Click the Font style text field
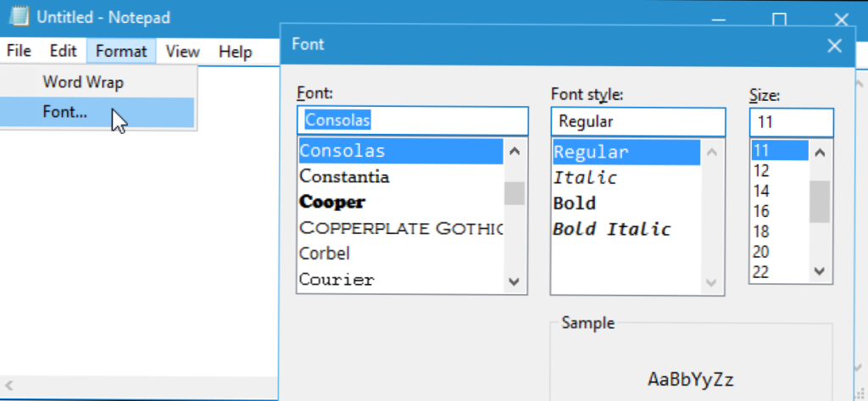This screenshot has width=868, height=401. click(637, 121)
